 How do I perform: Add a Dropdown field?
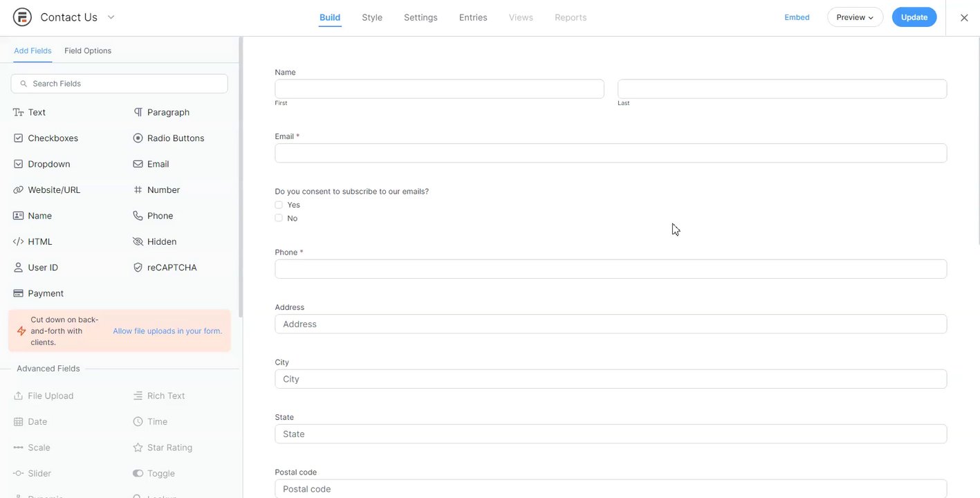(48, 164)
